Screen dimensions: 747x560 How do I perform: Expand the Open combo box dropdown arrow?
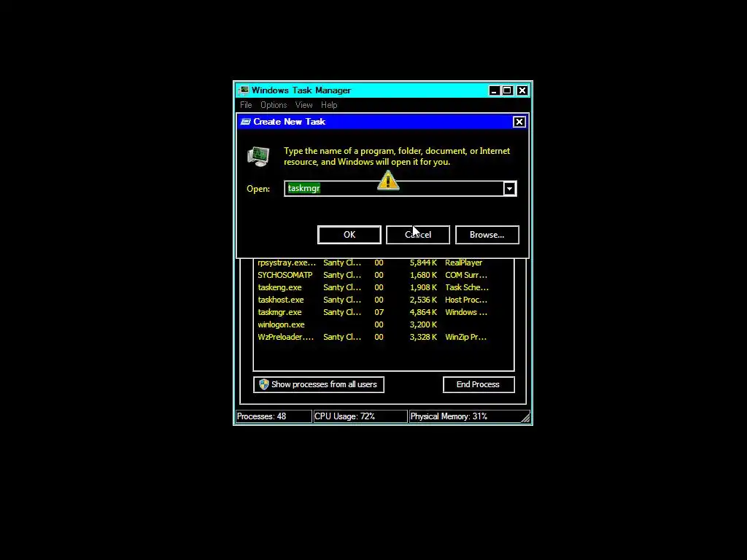[x=509, y=189]
